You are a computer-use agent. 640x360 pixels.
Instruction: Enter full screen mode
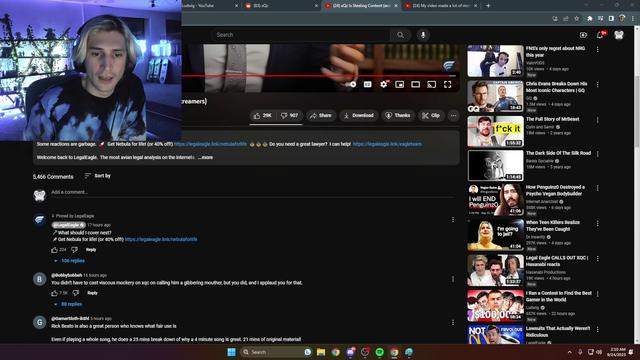point(448,84)
